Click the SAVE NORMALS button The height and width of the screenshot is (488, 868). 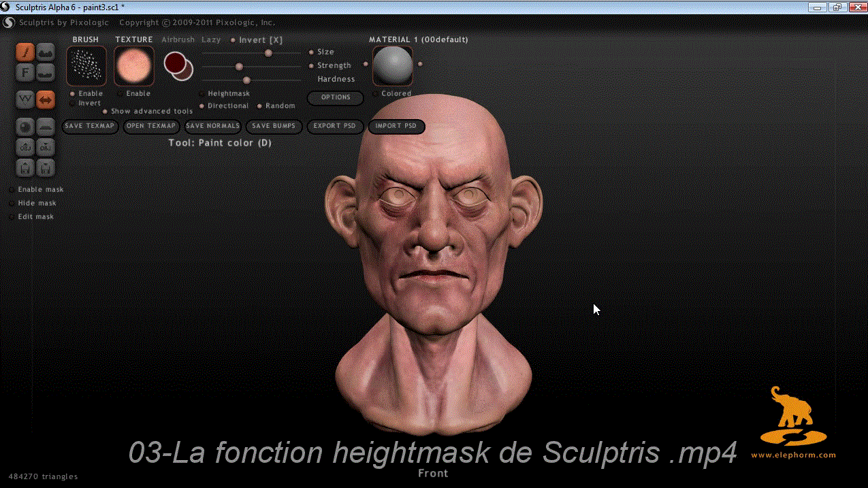213,126
